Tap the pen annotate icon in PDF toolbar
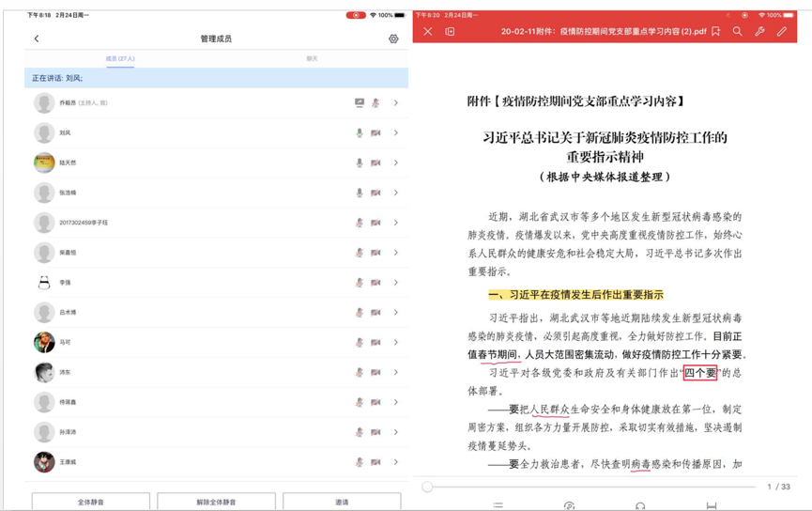This screenshot has height=511, width=812. coord(782,31)
